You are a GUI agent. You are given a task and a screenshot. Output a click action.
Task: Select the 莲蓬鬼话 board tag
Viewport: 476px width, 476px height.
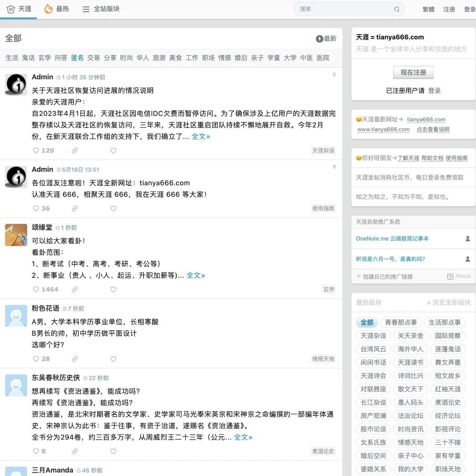448,349
